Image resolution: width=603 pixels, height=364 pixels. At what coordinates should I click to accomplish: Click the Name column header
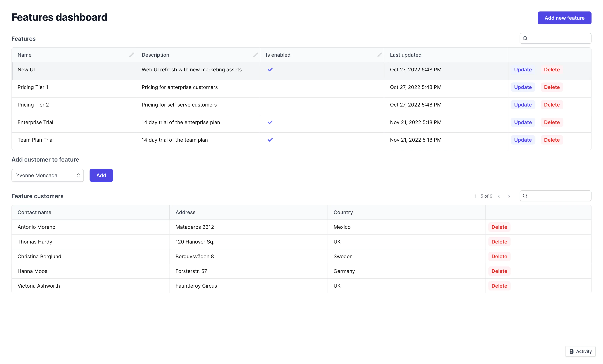tap(74, 55)
